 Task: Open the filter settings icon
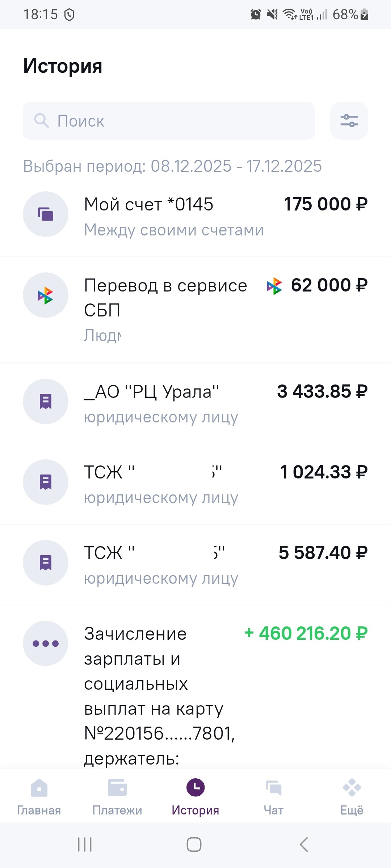click(349, 120)
